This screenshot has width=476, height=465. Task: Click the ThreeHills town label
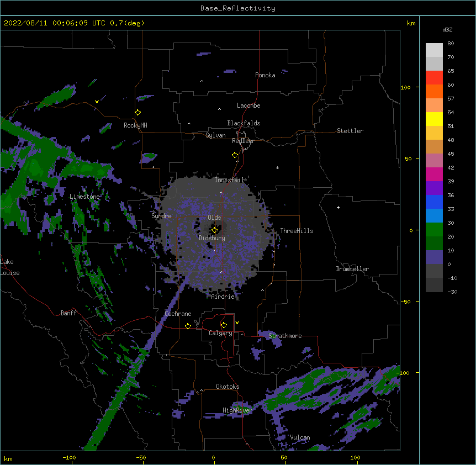click(297, 231)
